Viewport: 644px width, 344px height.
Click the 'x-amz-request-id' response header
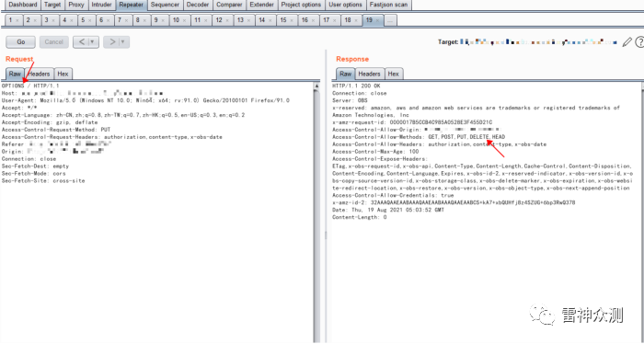point(412,122)
